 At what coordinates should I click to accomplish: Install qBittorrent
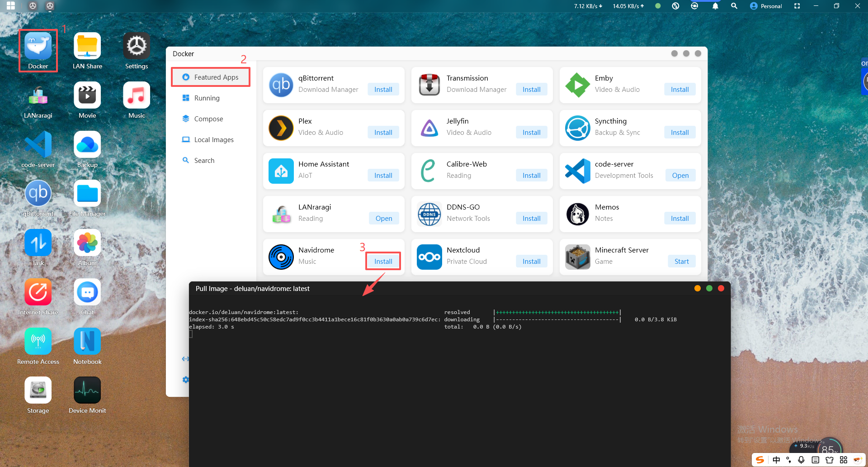pos(383,90)
